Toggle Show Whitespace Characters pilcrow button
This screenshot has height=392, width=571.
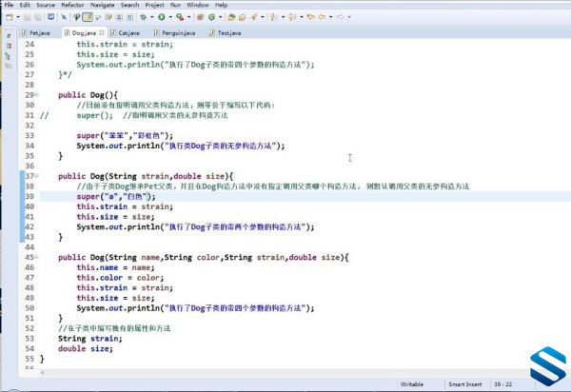(x=130, y=17)
